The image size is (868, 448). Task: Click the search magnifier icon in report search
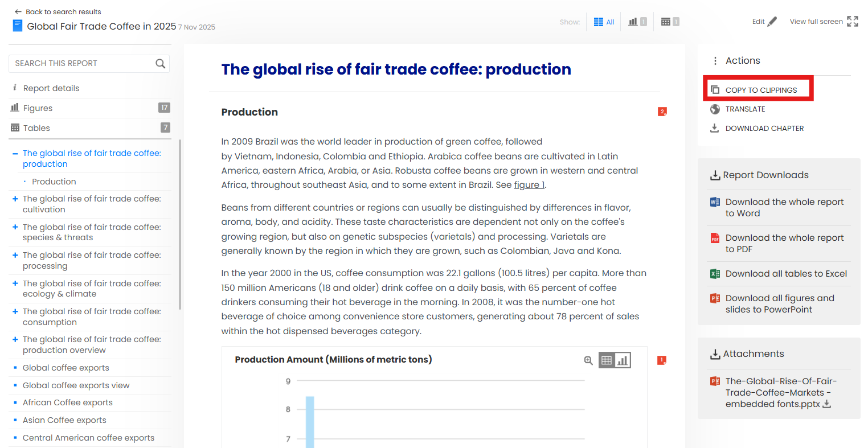point(161,64)
